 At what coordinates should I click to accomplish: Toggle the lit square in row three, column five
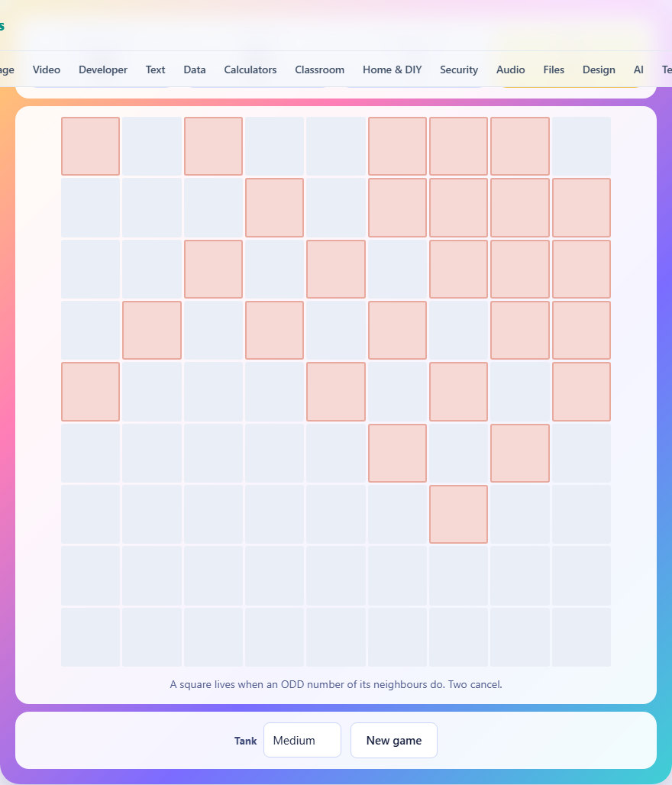coord(336,269)
